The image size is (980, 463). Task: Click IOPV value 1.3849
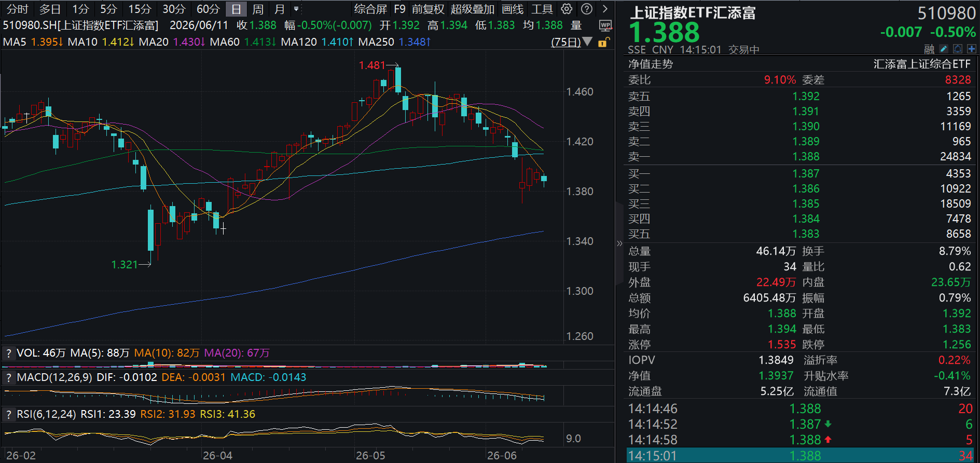tap(776, 360)
